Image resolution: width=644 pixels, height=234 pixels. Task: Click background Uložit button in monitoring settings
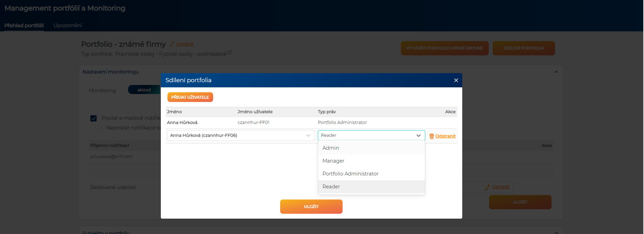[x=520, y=202]
